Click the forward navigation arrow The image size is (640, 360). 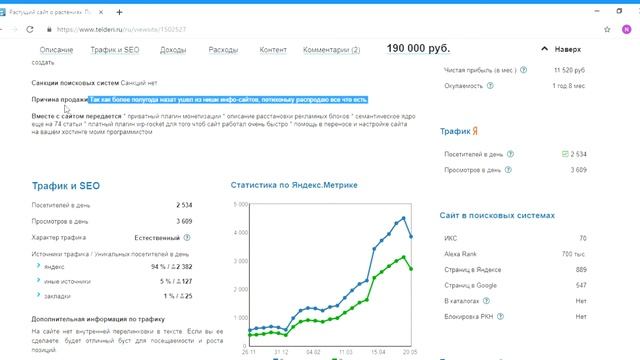(14, 29)
